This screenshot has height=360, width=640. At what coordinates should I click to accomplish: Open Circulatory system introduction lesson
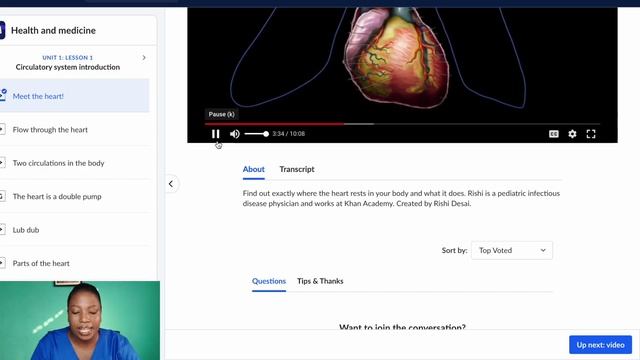coord(68,67)
